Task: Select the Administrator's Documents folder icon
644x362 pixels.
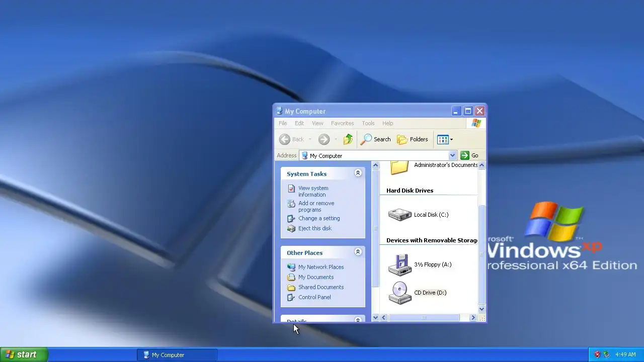Action: click(x=399, y=167)
